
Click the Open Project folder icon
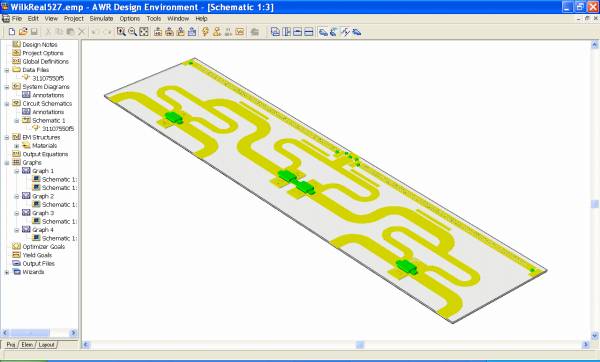pyautogui.click(x=23, y=32)
